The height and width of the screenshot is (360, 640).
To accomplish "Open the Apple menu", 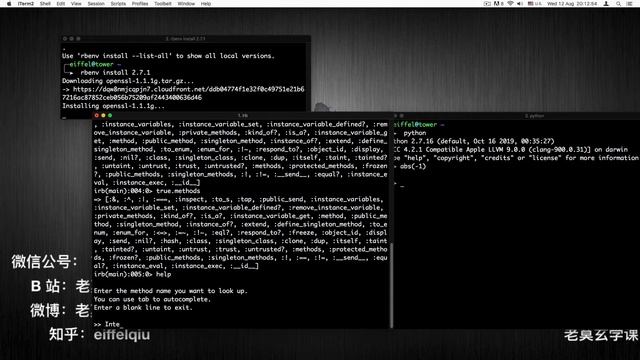I will coord(9,4).
